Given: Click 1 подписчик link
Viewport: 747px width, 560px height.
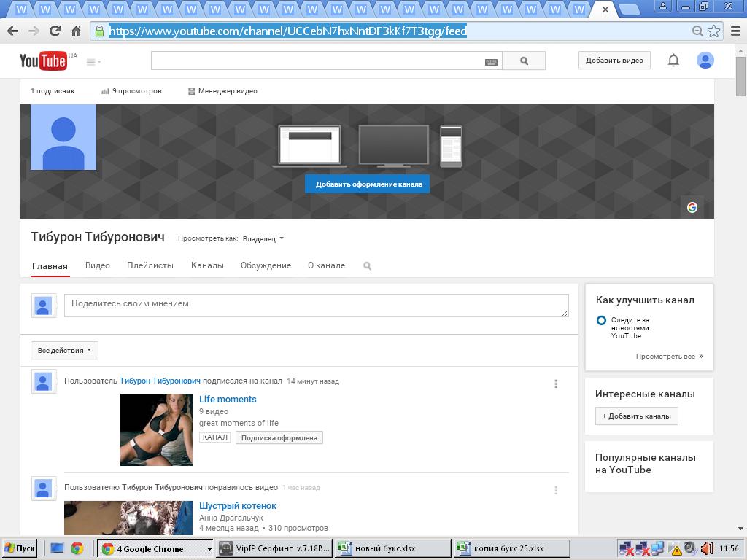Looking at the screenshot, I should [53, 91].
